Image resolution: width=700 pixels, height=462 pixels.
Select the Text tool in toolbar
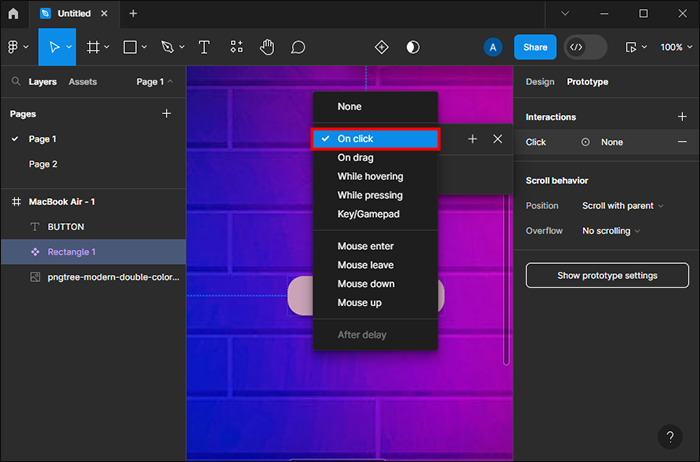pyautogui.click(x=204, y=47)
